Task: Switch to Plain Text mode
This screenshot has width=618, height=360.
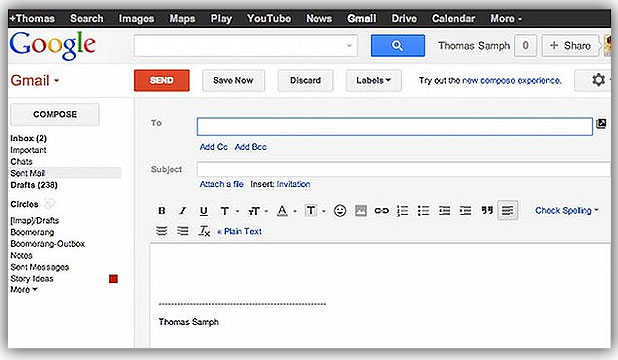Action: tap(239, 231)
